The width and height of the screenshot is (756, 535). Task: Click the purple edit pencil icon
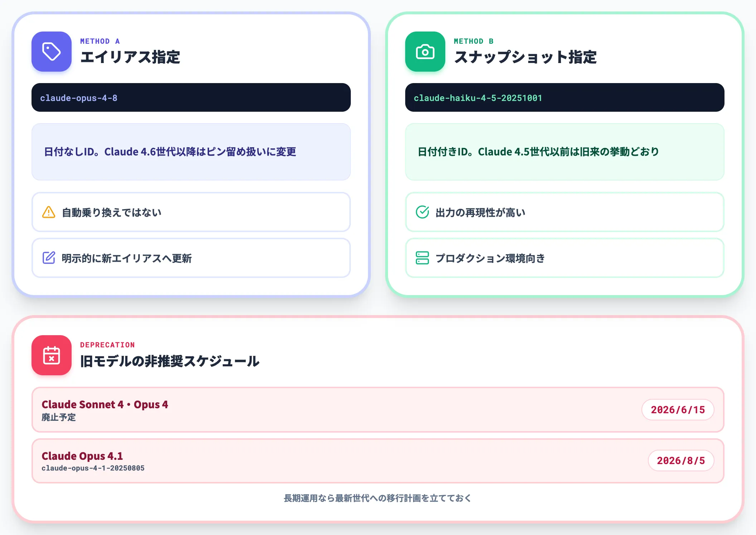pos(49,258)
